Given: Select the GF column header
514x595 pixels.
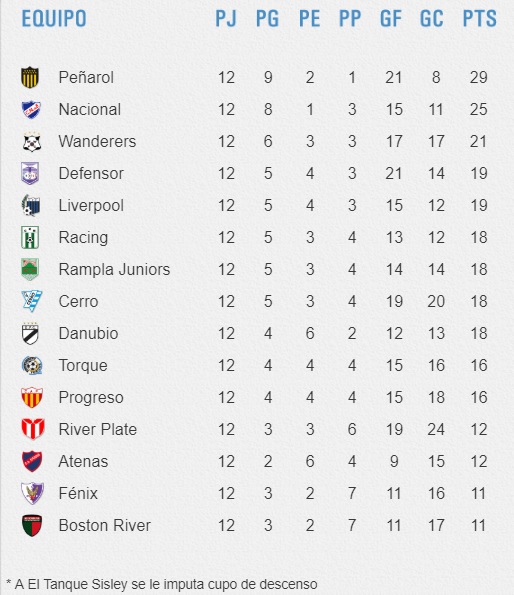Looking at the screenshot, I should click(391, 18).
